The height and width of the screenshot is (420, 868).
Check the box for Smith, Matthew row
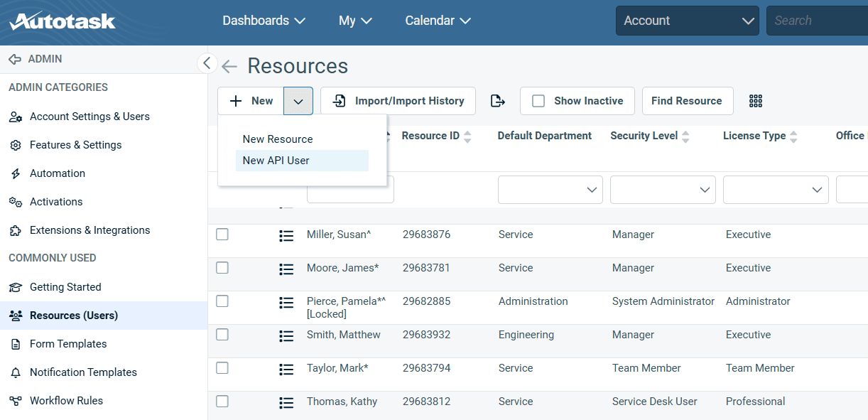(x=222, y=335)
